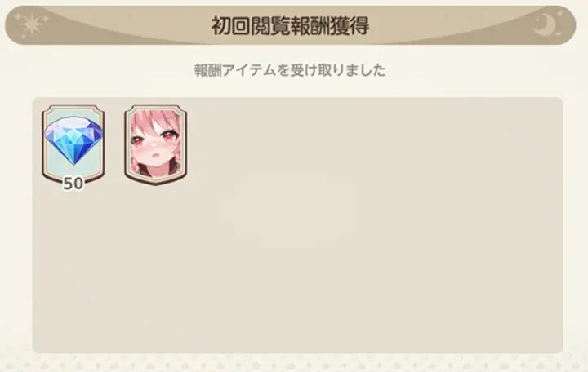Select the pink-haired character portrait reward
Image resolution: width=588 pixels, height=372 pixels.
pyautogui.click(x=156, y=144)
